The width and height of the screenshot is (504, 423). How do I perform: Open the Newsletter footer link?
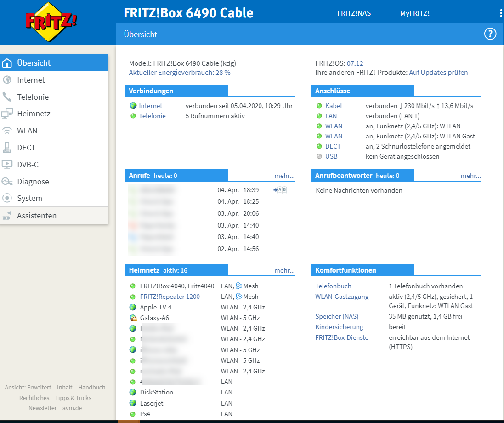point(42,408)
